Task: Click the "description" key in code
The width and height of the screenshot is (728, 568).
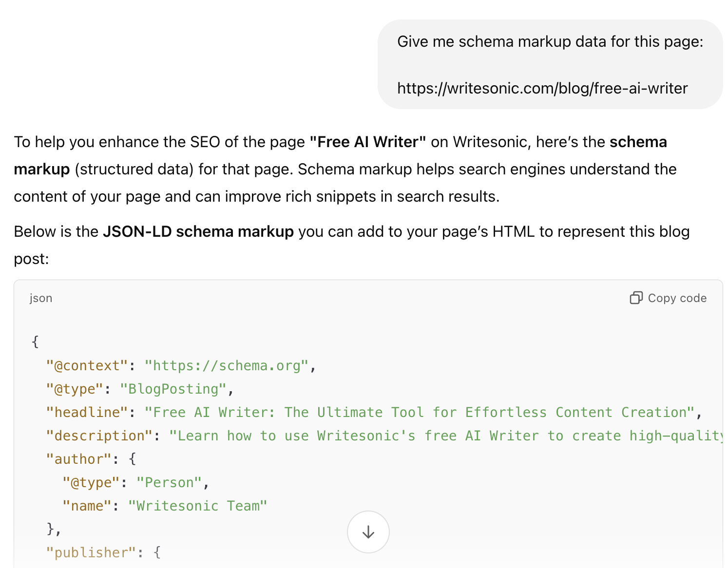Action: coord(99,435)
